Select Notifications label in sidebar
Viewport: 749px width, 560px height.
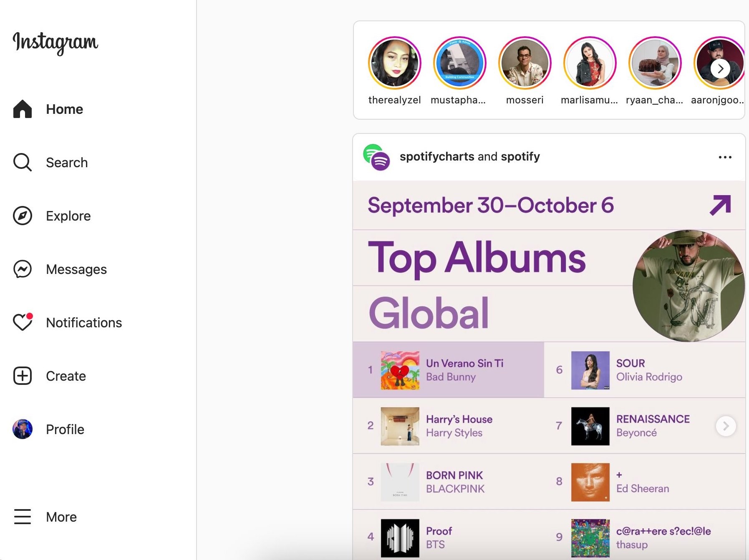coord(84,323)
